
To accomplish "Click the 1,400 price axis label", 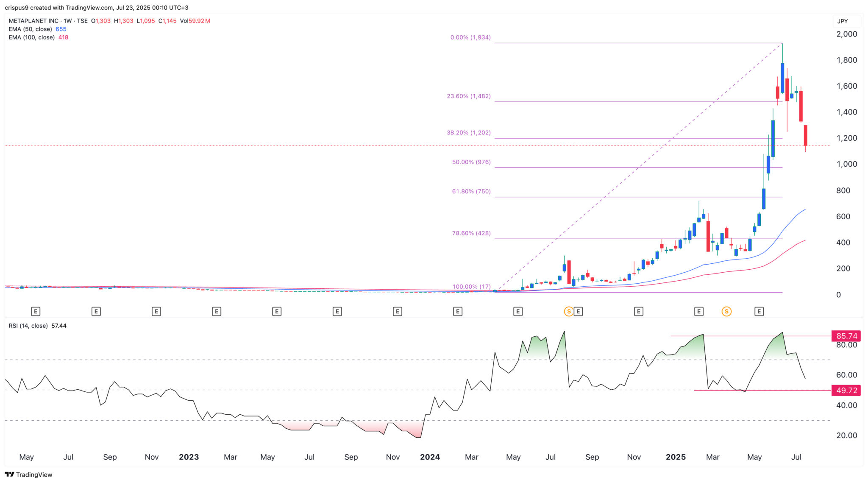I will 846,112.
